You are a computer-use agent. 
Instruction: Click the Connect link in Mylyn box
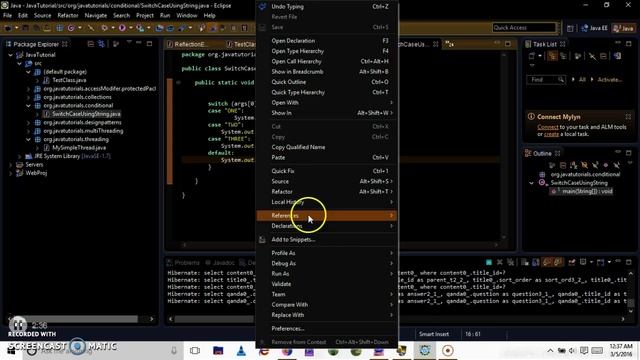coord(548,127)
